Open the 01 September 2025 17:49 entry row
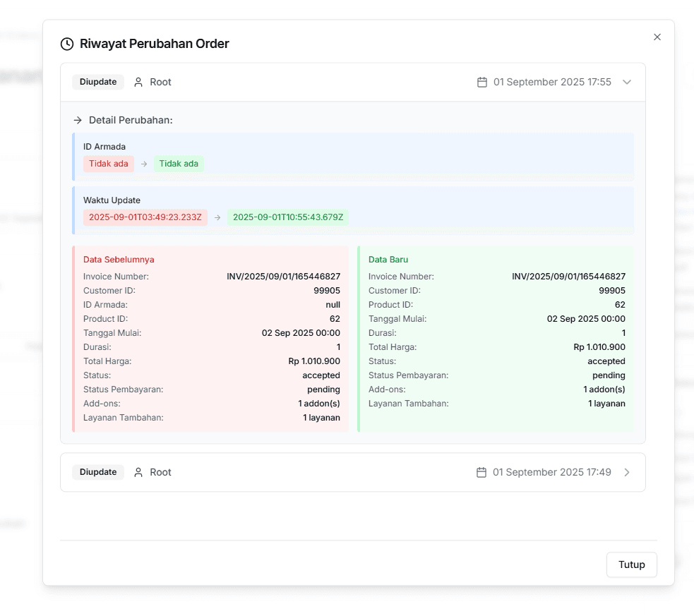Screen dimensions: 694x616 tap(353, 472)
